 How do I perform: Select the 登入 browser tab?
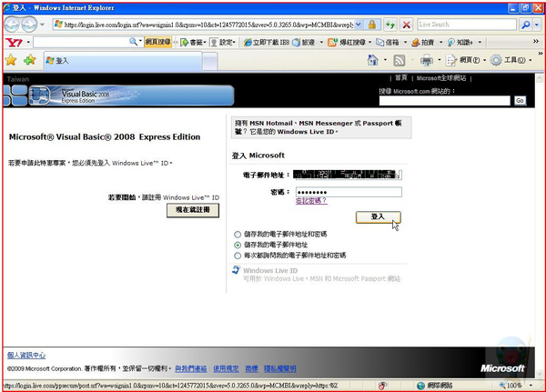point(123,61)
